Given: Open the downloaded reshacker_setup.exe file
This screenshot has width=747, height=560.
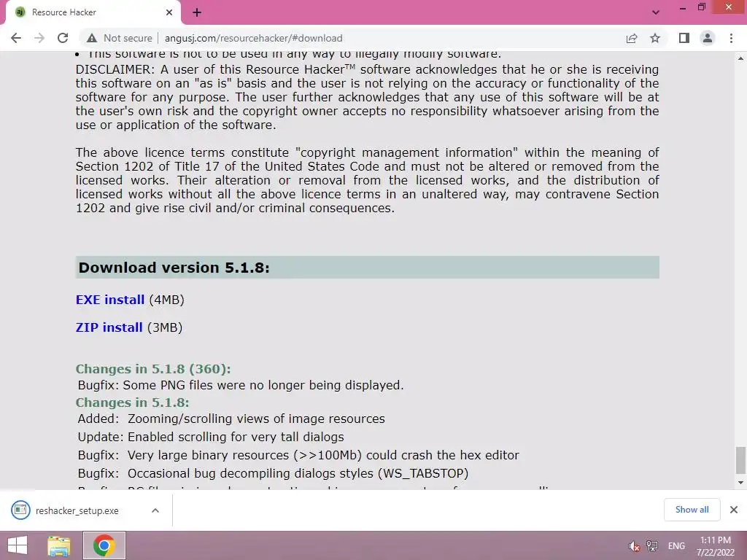Looking at the screenshot, I should pyautogui.click(x=77, y=510).
